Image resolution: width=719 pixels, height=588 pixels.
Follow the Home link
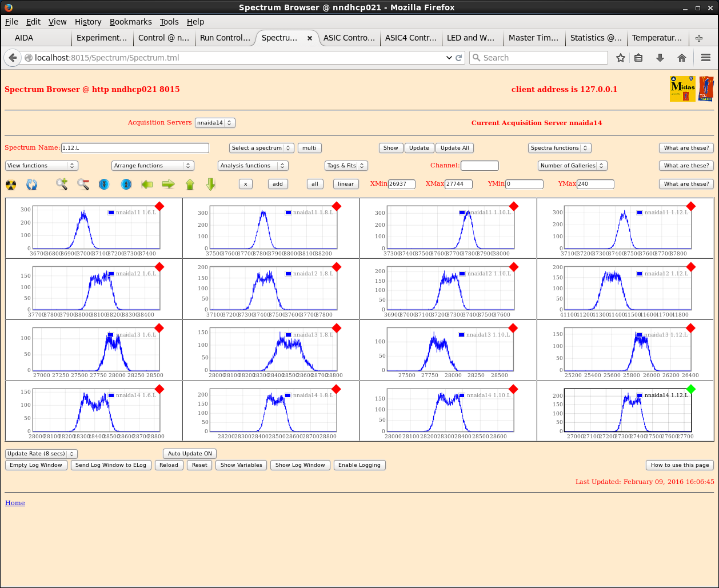pyautogui.click(x=15, y=503)
